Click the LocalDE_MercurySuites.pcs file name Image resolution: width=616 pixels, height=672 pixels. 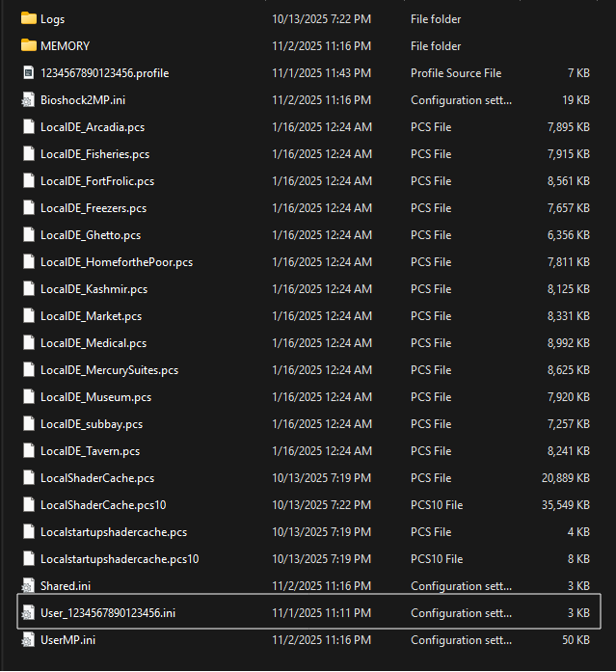click(109, 369)
